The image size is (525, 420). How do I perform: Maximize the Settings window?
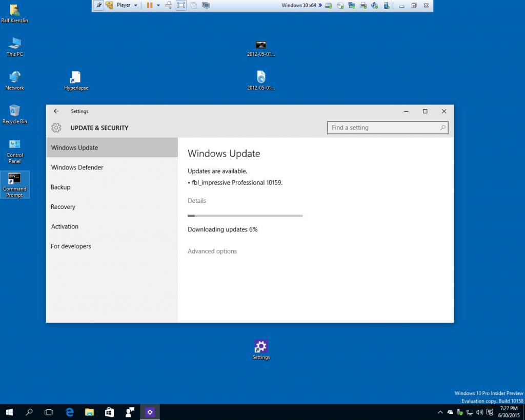click(425, 111)
